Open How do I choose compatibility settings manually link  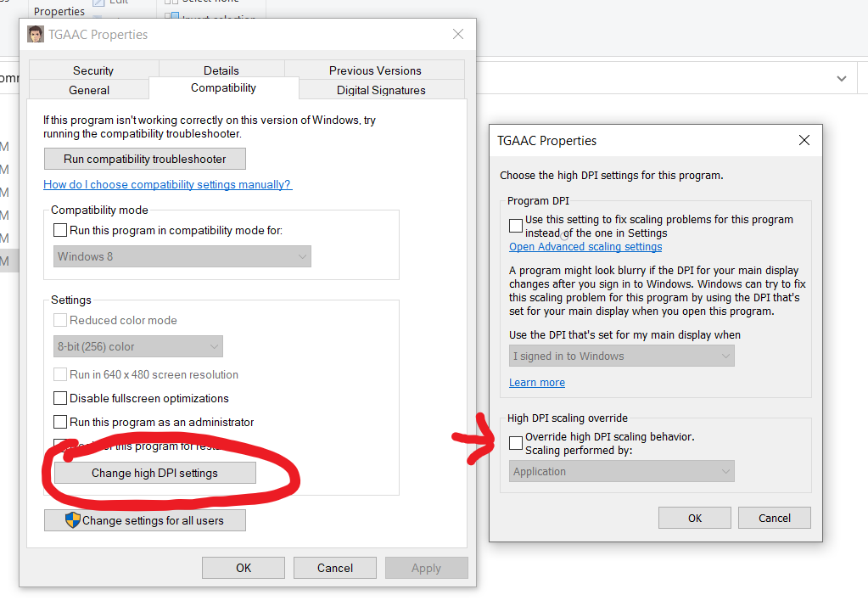[167, 184]
